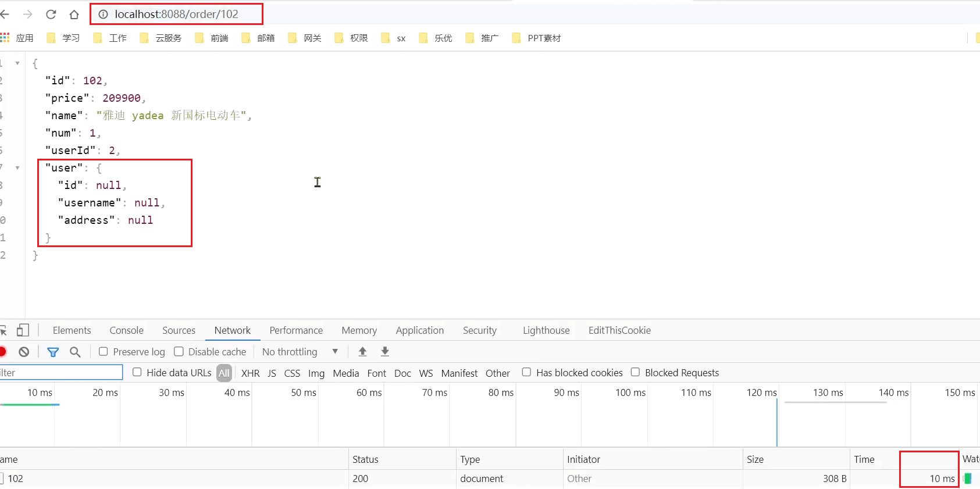The height and width of the screenshot is (489, 980).
Task: Reload the page with the refresh icon
Action: (x=51, y=15)
